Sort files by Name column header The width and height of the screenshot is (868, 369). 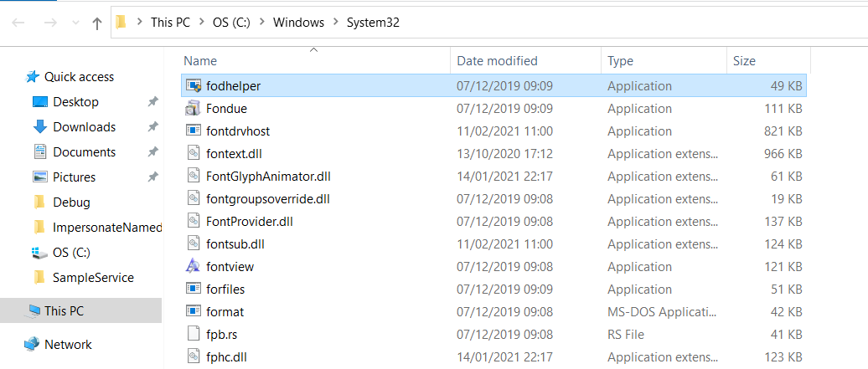tap(200, 61)
